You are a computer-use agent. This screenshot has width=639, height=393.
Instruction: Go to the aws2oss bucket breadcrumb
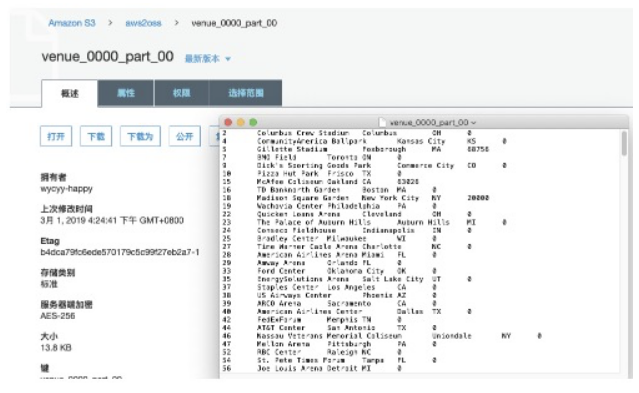tap(143, 23)
